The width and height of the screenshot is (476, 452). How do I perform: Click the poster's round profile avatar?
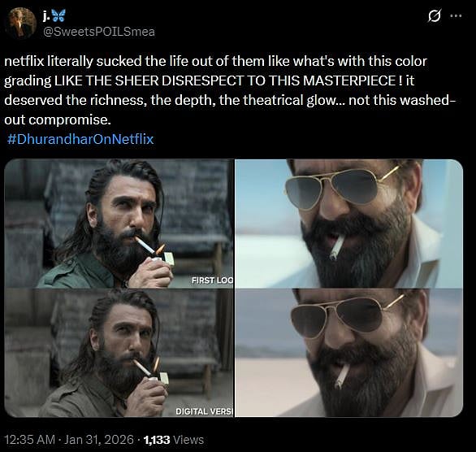22,23
